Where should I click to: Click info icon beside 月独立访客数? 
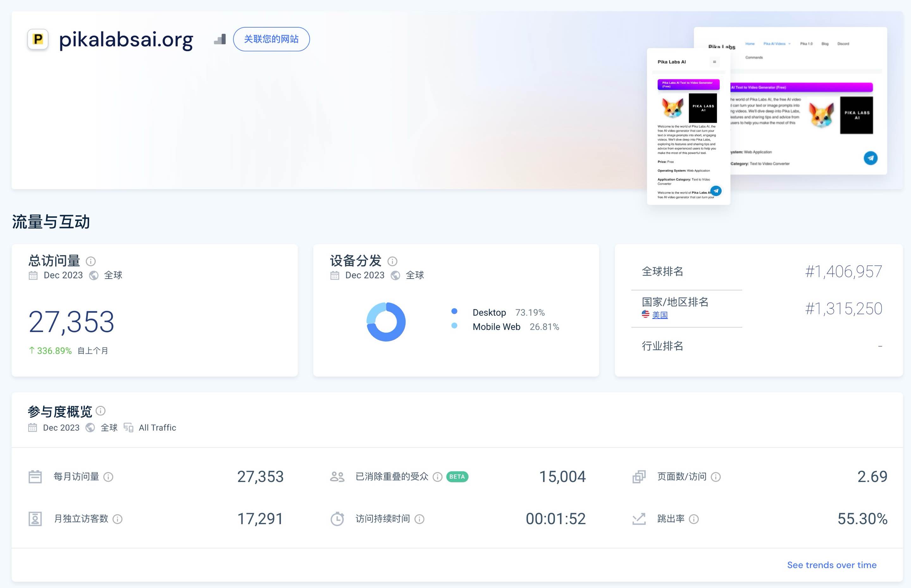pyautogui.click(x=118, y=519)
